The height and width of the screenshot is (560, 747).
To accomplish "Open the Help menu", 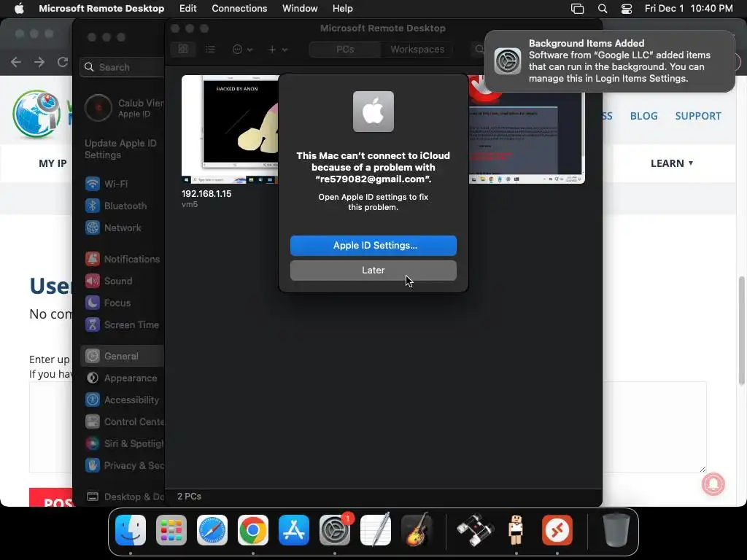I will click(343, 8).
